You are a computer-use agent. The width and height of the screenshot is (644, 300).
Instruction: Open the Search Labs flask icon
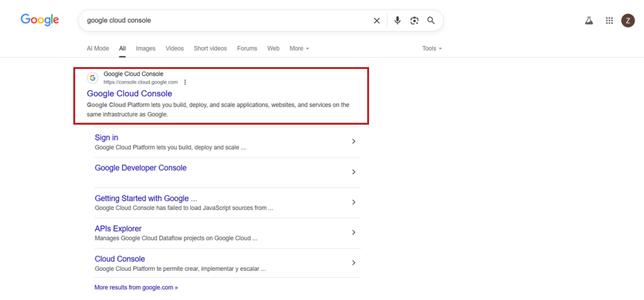589,21
